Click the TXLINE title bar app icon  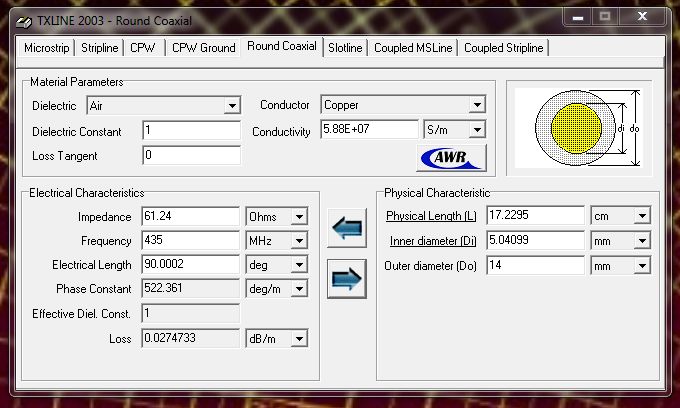pyautogui.click(x=24, y=21)
